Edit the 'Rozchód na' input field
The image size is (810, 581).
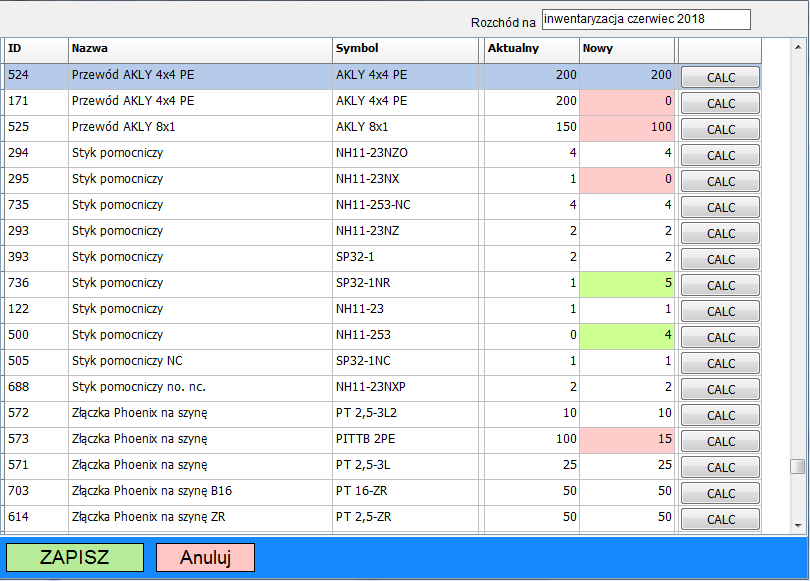tap(646, 20)
